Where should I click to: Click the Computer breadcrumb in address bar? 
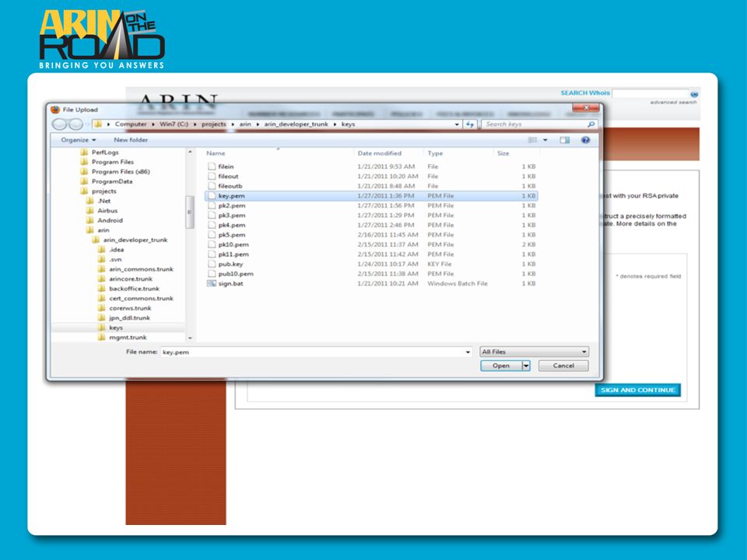(131, 124)
